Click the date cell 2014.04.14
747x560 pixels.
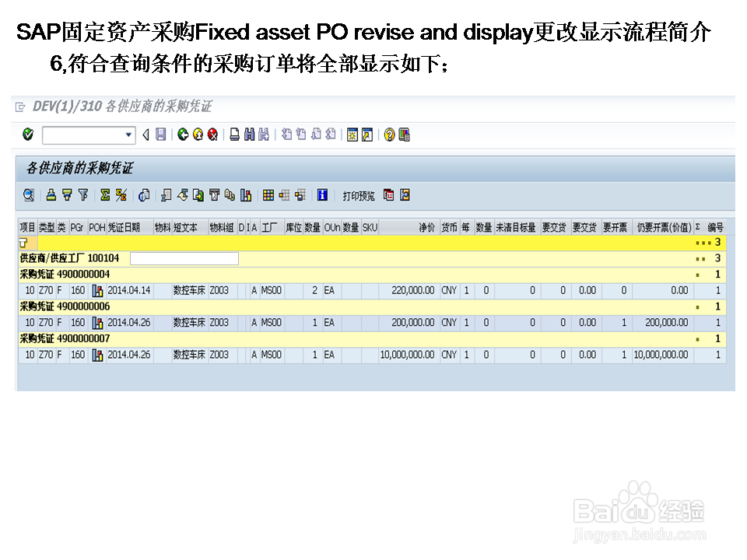click(x=128, y=290)
